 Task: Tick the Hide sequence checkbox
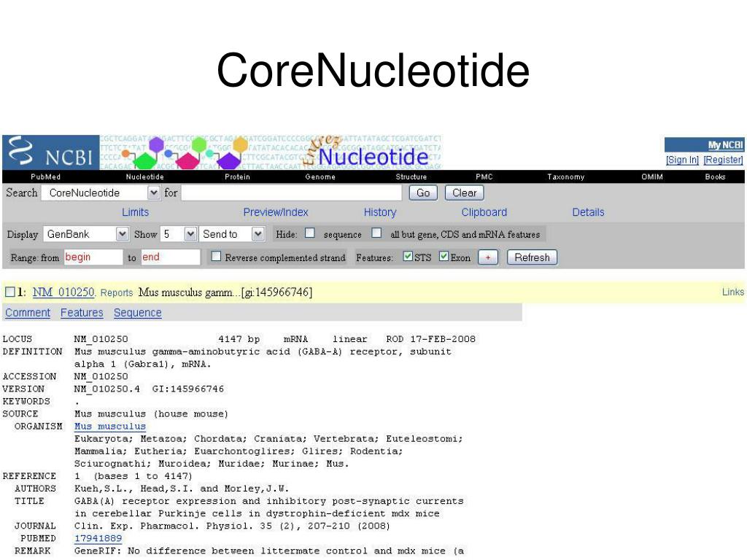click(309, 233)
